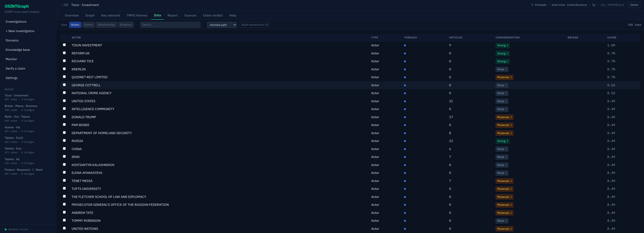Tick the checkbox for TISUN INVESTMENT row
The height and width of the screenshot is (233, 644).
[x=64, y=45]
